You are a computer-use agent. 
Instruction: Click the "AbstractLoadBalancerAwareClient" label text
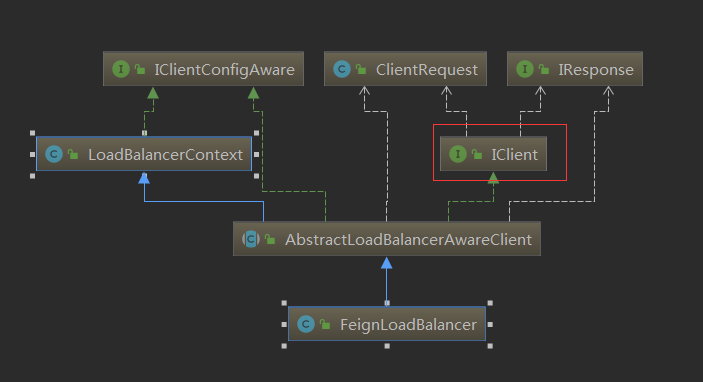408,240
